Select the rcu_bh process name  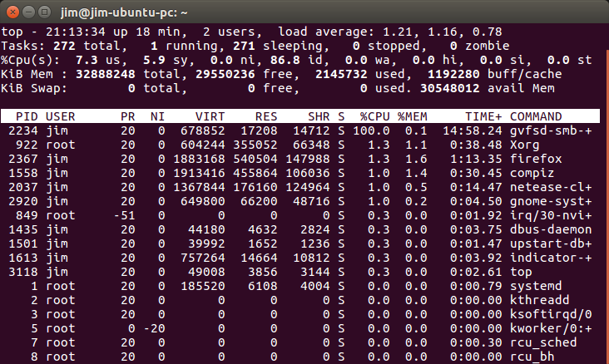pyautogui.click(x=532, y=357)
